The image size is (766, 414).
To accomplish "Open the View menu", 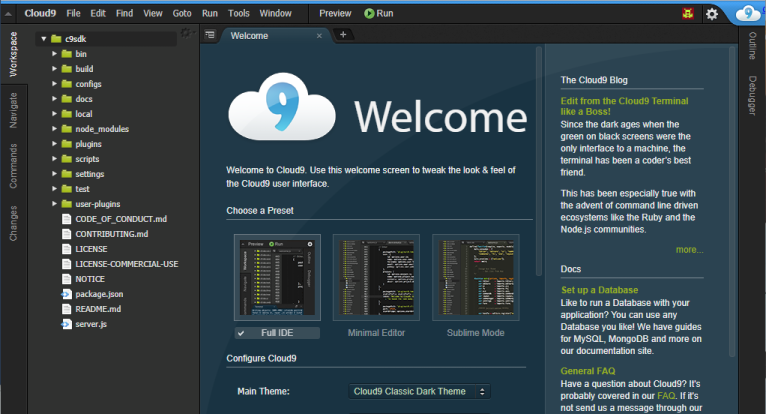I will (x=152, y=14).
